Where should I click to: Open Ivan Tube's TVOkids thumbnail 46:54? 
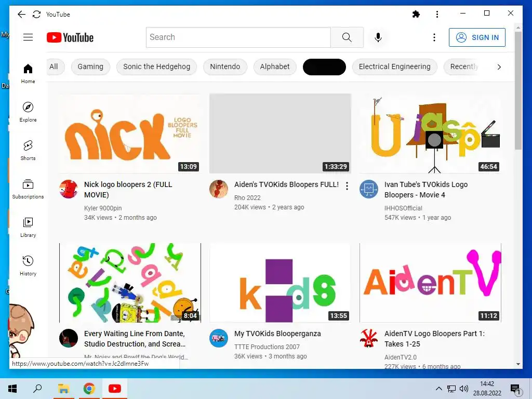click(430, 134)
